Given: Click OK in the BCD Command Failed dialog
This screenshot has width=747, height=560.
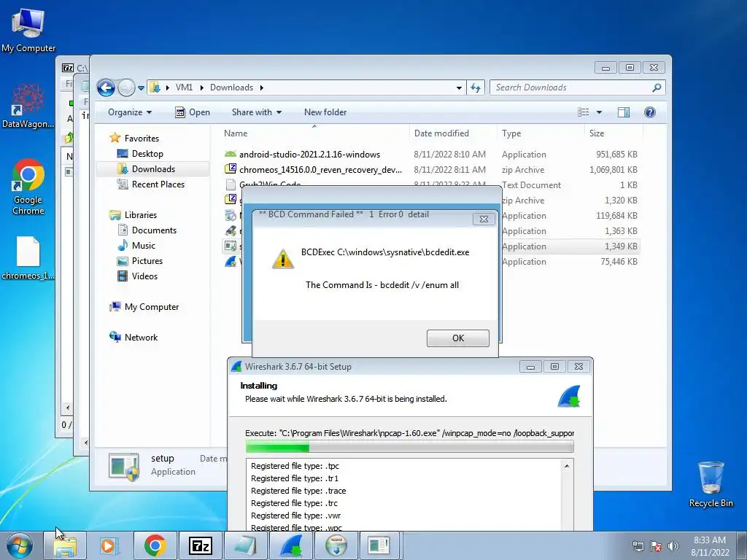Looking at the screenshot, I should [458, 338].
